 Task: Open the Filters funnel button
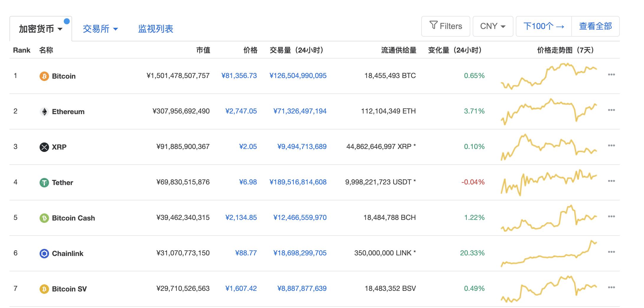[x=445, y=26]
